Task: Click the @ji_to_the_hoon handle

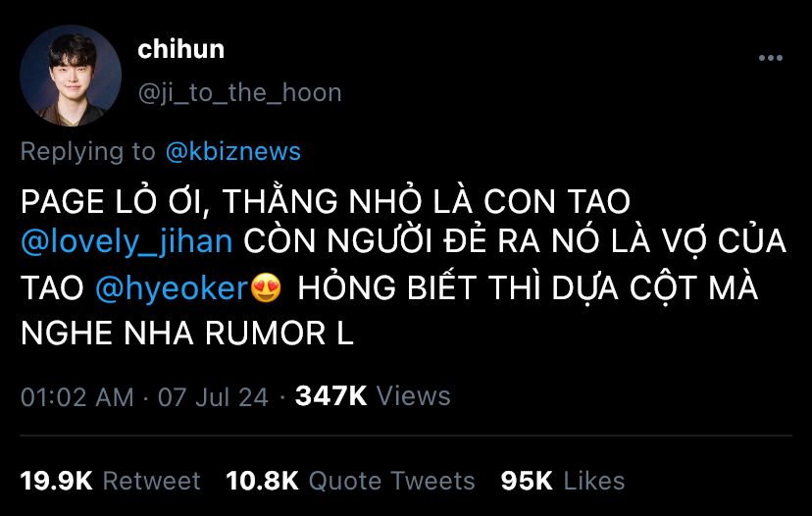Action: pos(239,93)
